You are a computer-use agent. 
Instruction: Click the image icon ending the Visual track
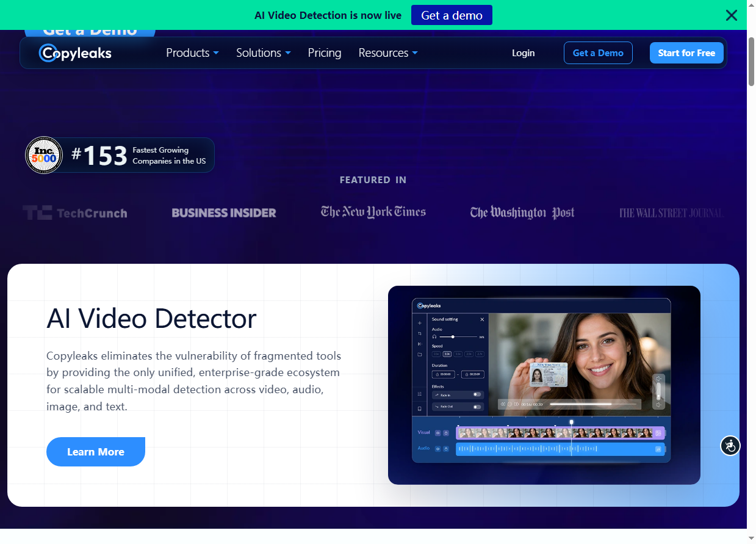click(x=658, y=433)
